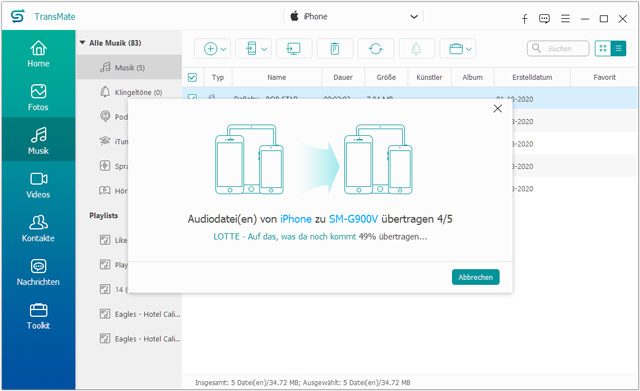This screenshot has height=391, width=640.
Task: Open the Home section in sidebar
Action: pyautogui.click(x=38, y=54)
